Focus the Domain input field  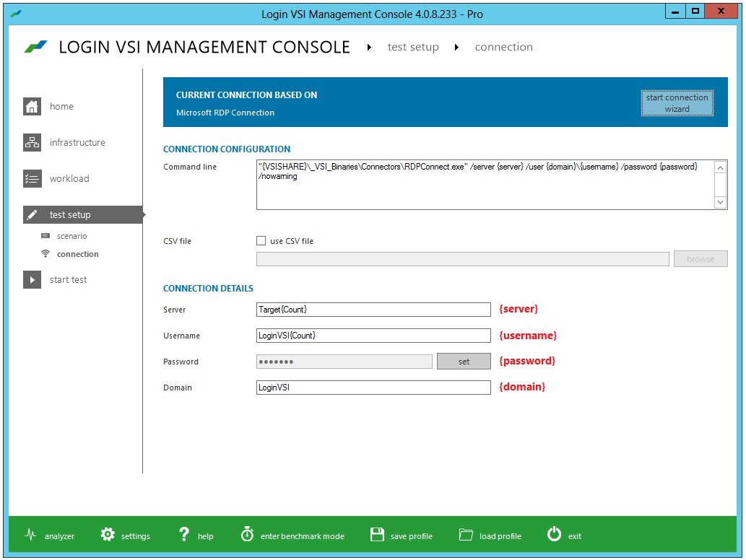(x=373, y=388)
